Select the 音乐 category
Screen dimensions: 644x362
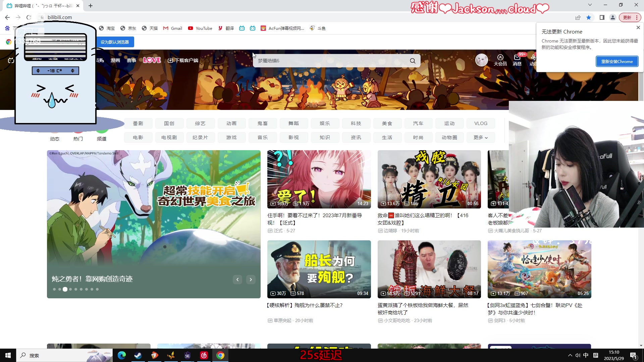click(x=263, y=137)
